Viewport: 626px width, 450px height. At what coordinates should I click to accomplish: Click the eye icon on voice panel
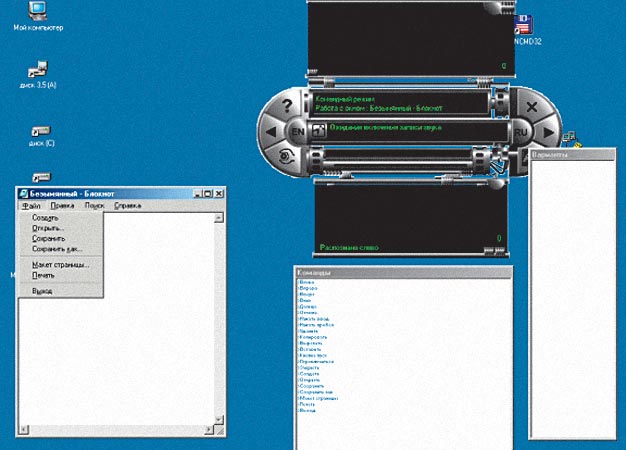[287, 155]
